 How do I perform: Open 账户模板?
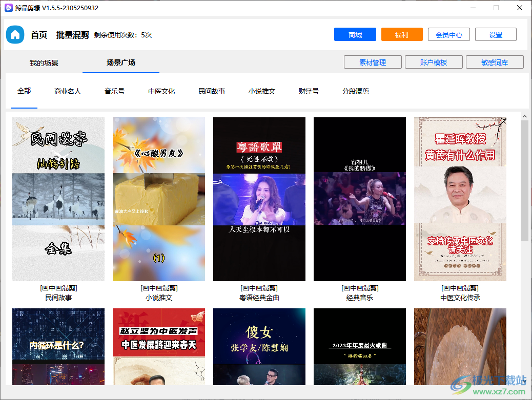pos(434,62)
